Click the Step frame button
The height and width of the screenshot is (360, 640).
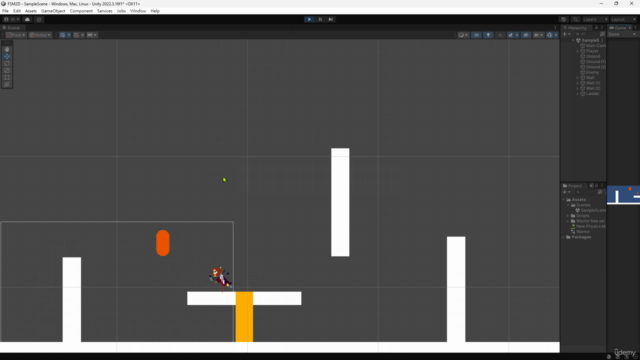coord(331,19)
